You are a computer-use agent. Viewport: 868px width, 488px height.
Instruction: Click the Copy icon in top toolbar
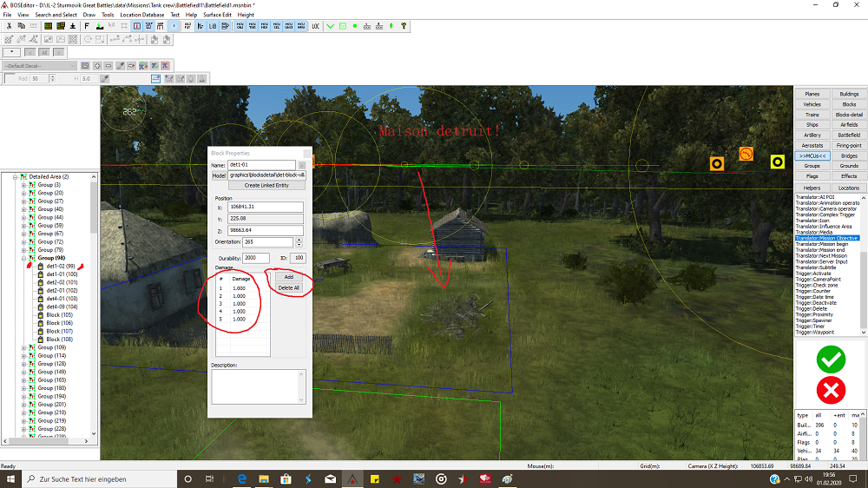click(21, 26)
